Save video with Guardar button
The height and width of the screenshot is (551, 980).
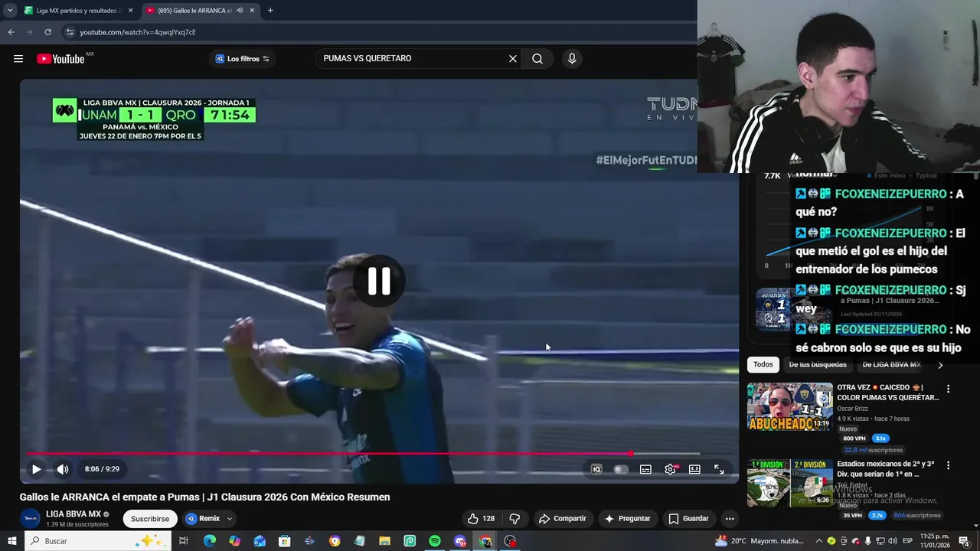688,519
